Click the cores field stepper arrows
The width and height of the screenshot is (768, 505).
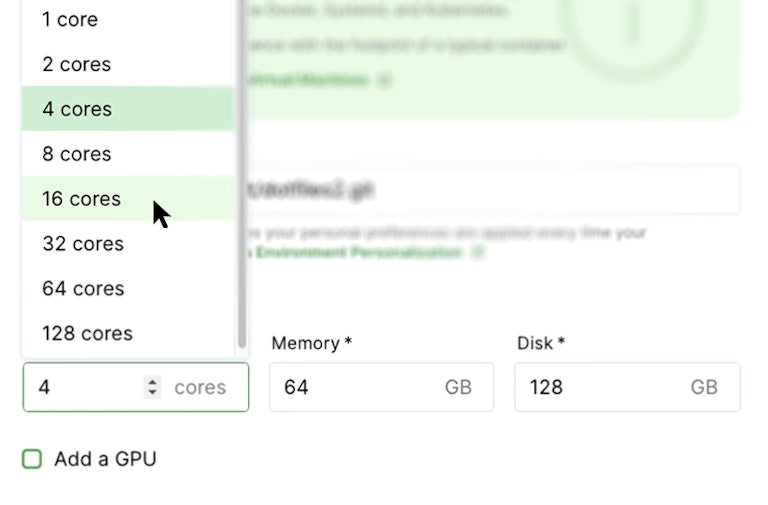click(x=152, y=387)
